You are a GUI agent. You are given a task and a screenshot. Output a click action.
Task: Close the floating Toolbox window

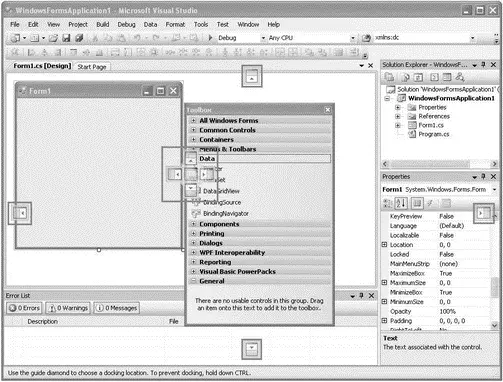click(x=328, y=110)
